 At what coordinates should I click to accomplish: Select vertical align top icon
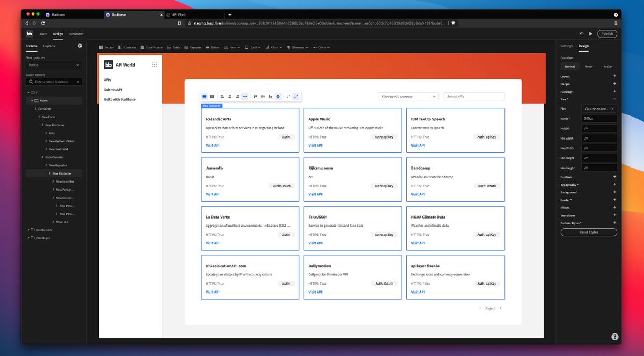pyautogui.click(x=255, y=97)
